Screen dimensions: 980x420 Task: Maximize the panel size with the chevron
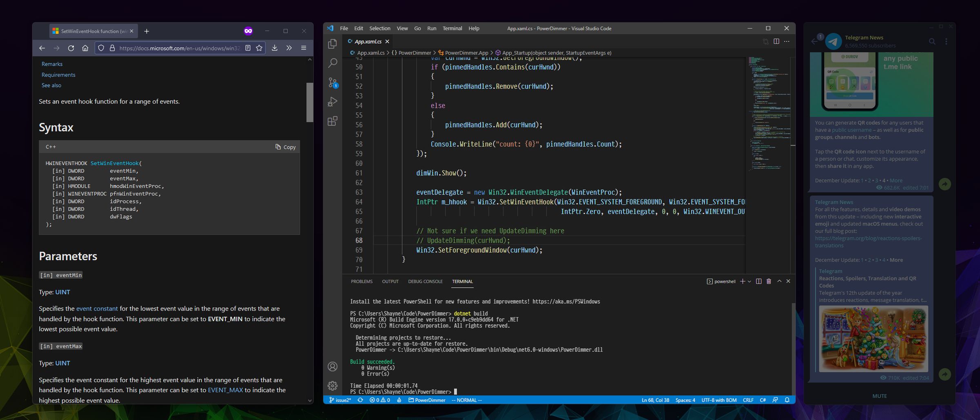click(x=779, y=281)
